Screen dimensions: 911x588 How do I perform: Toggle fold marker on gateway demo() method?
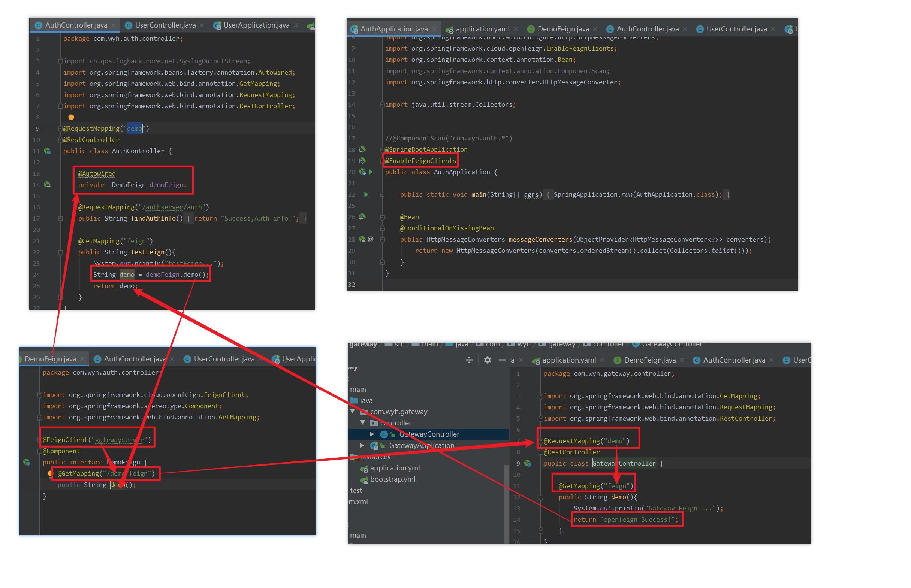(x=541, y=497)
